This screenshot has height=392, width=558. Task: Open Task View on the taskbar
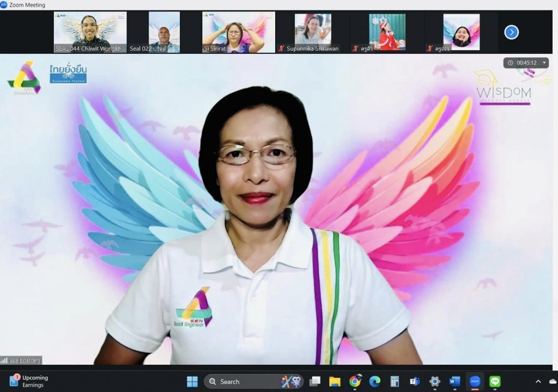pyautogui.click(x=315, y=382)
